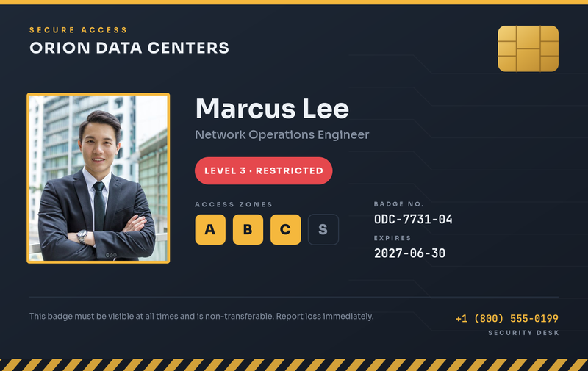The height and width of the screenshot is (371, 588).
Task: Click the security desk phone number
Action: click(x=506, y=319)
